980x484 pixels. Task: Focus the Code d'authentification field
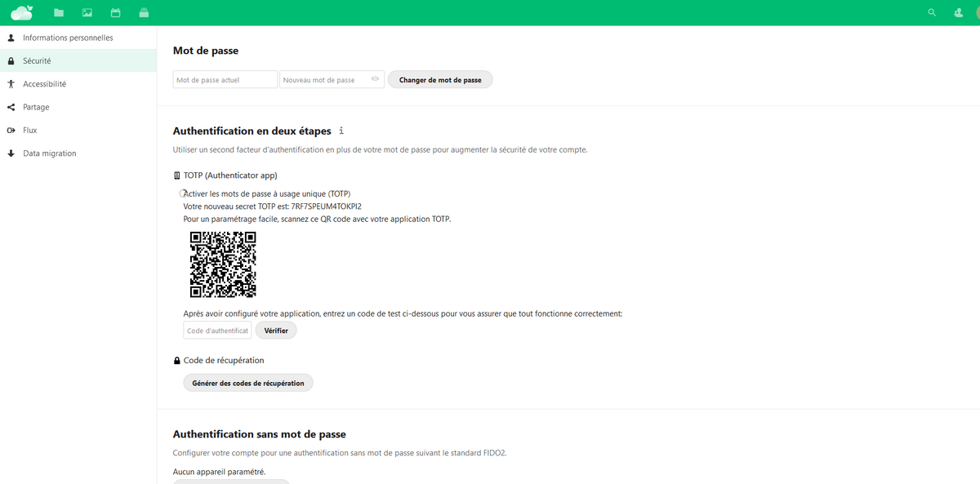coord(218,331)
